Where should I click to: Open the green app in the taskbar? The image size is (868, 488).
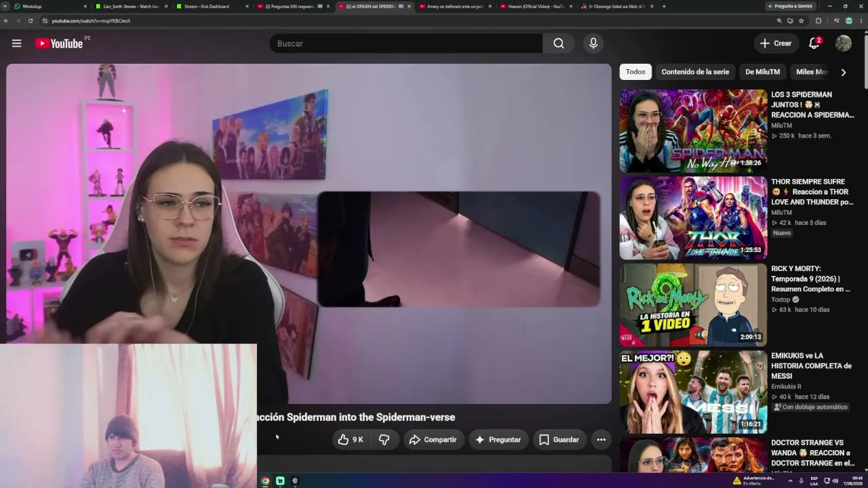click(x=280, y=481)
